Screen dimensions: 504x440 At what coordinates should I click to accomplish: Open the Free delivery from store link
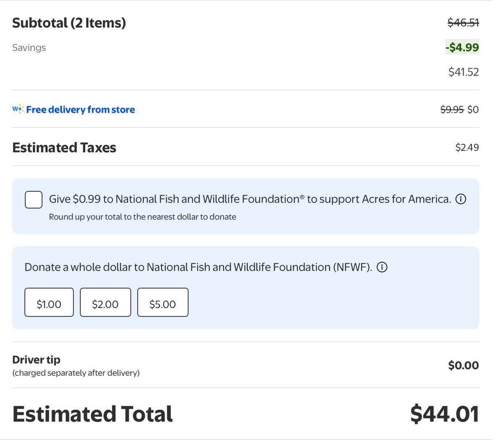pyautogui.click(x=81, y=110)
